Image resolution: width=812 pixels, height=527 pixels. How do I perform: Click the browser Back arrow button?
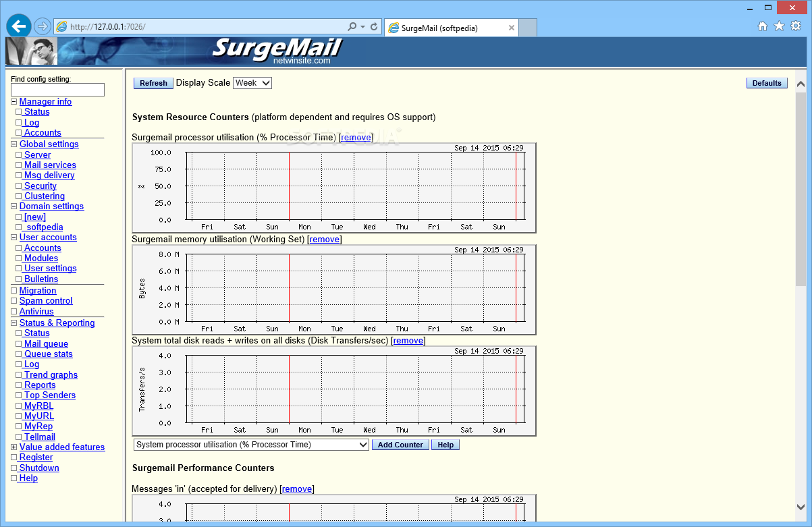tap(19, 26)
